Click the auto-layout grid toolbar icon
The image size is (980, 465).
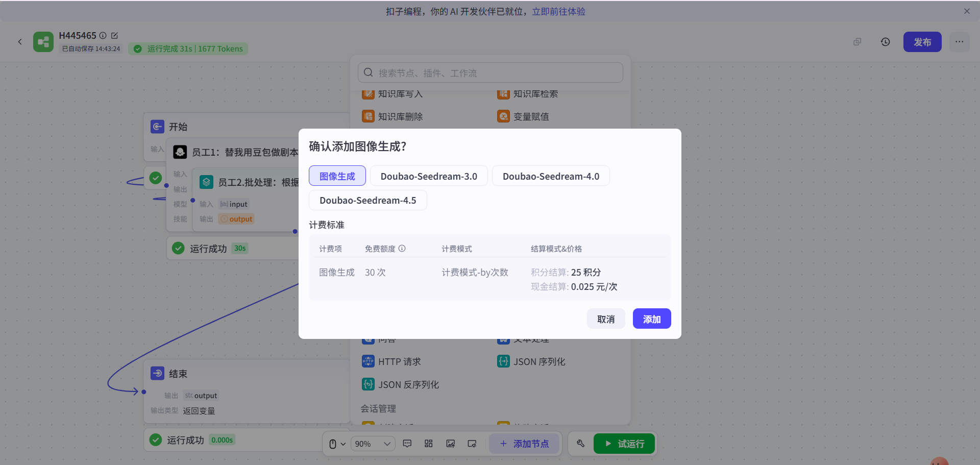pos(429,444)
